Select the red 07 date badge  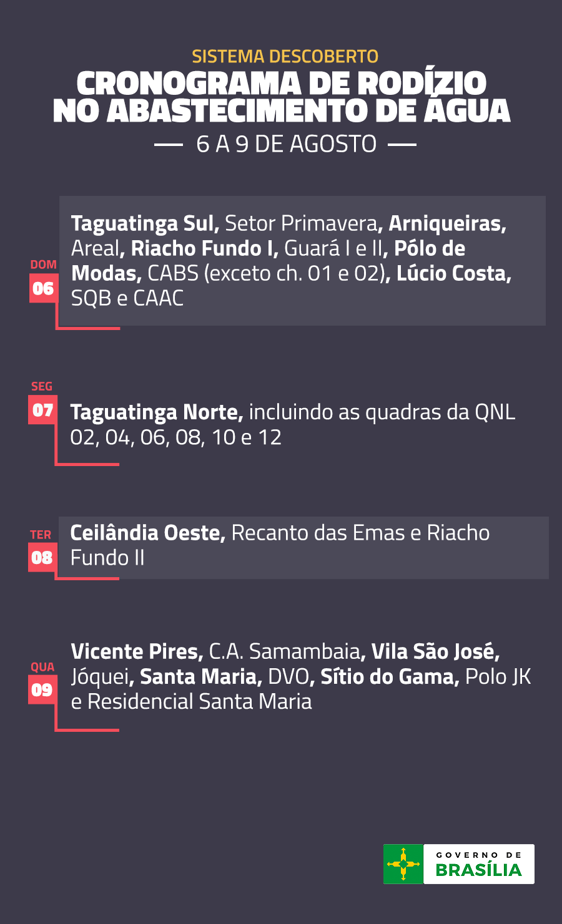42,410
